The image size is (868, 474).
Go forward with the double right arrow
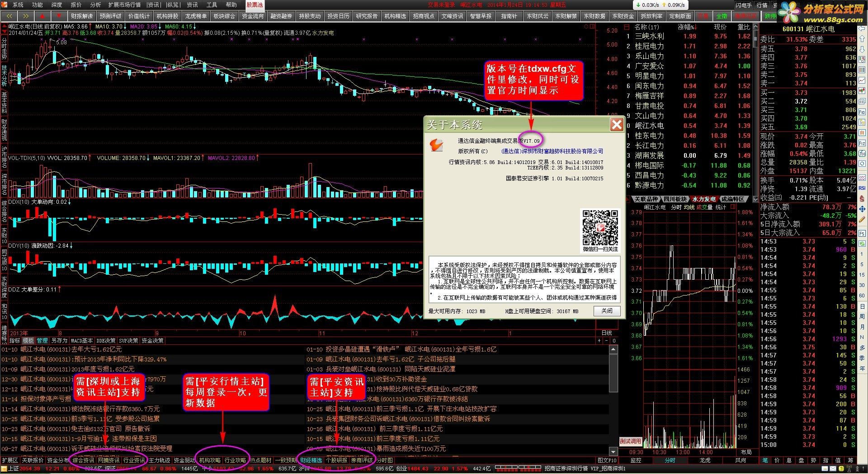tap(26, 16)
